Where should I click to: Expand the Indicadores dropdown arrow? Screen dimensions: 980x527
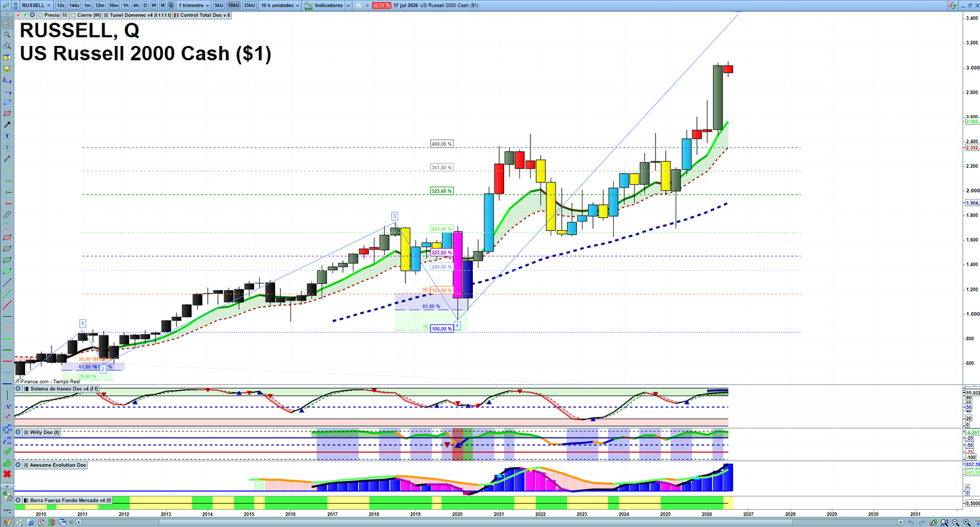(x=348, y=6)
